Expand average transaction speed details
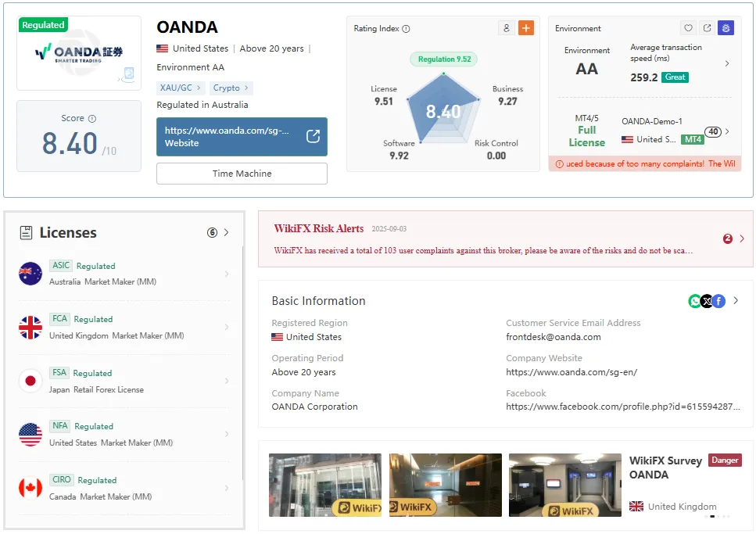 (727, 63)
